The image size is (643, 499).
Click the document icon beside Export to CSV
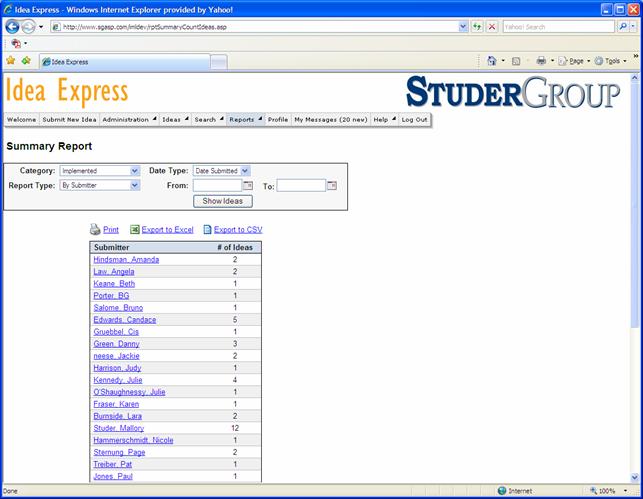point(207,229)
